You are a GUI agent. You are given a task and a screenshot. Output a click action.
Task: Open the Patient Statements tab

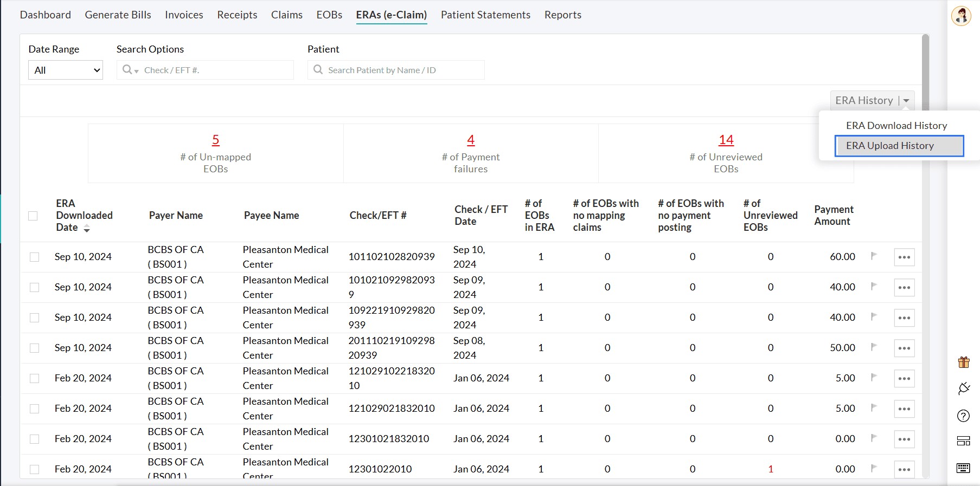(485, 15)
